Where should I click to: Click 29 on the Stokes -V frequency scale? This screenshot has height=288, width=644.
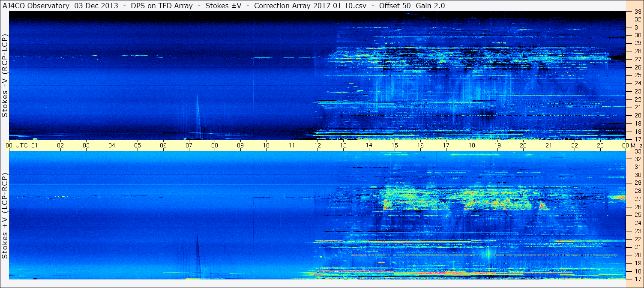[x=637, y=43]
